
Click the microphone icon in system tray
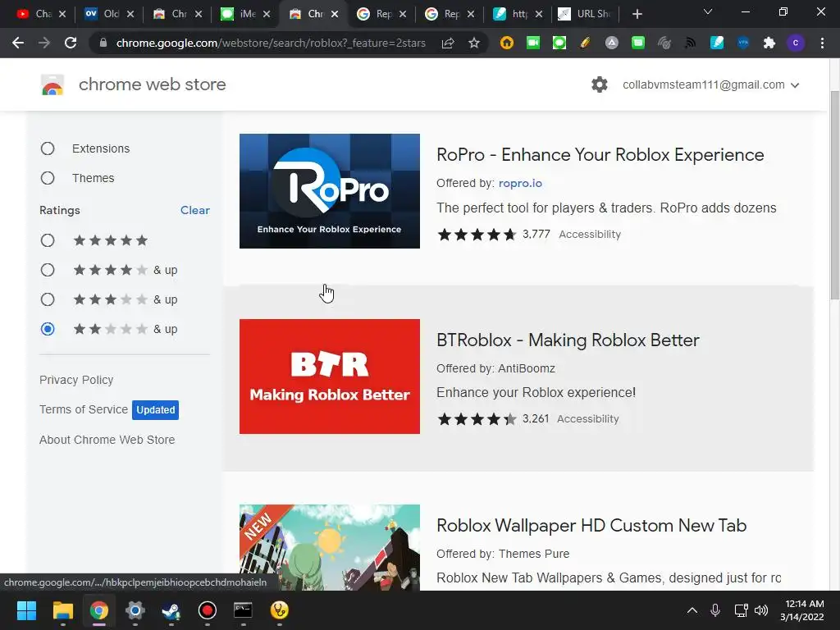click(x=715, y=610)
